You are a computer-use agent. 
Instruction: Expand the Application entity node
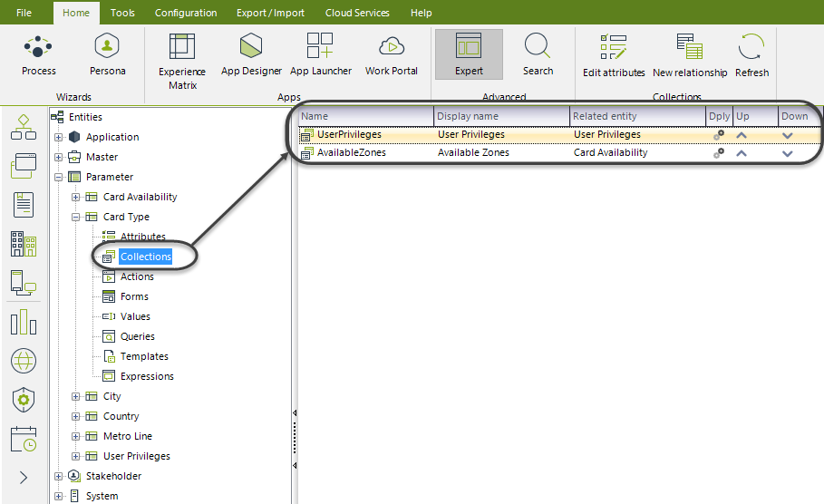coord(59,138)
